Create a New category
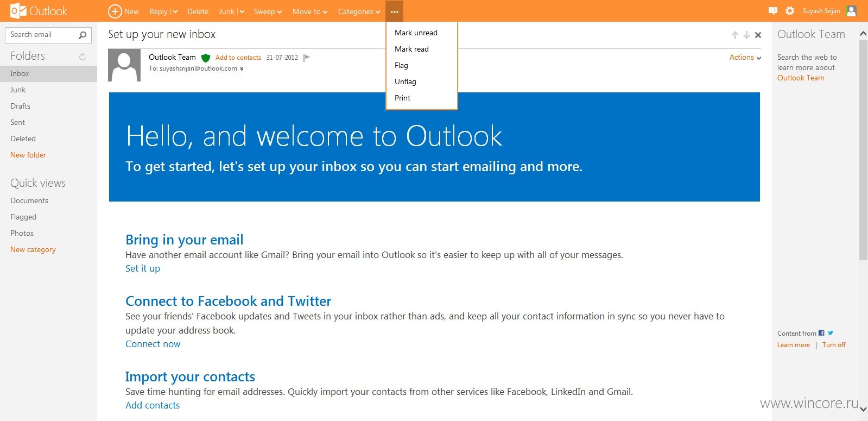 [x=33, y=249]
